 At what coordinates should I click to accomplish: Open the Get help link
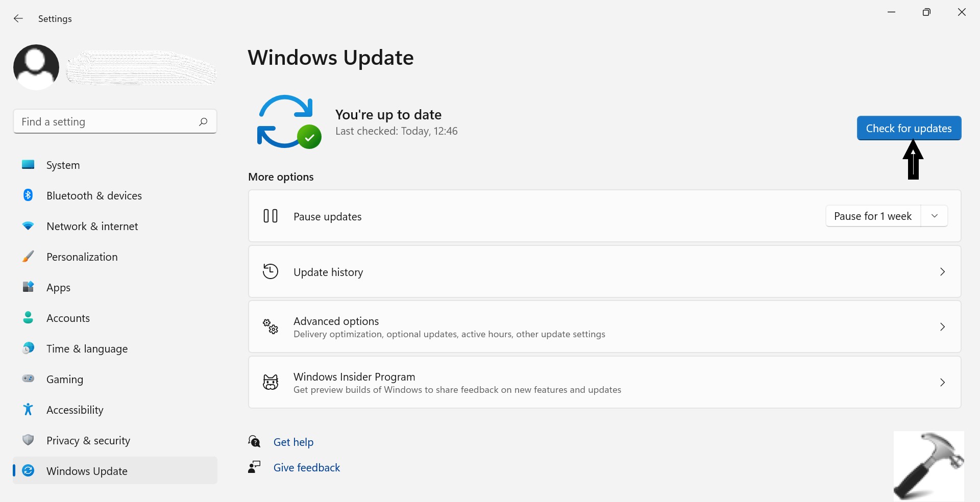coord(293,442)
